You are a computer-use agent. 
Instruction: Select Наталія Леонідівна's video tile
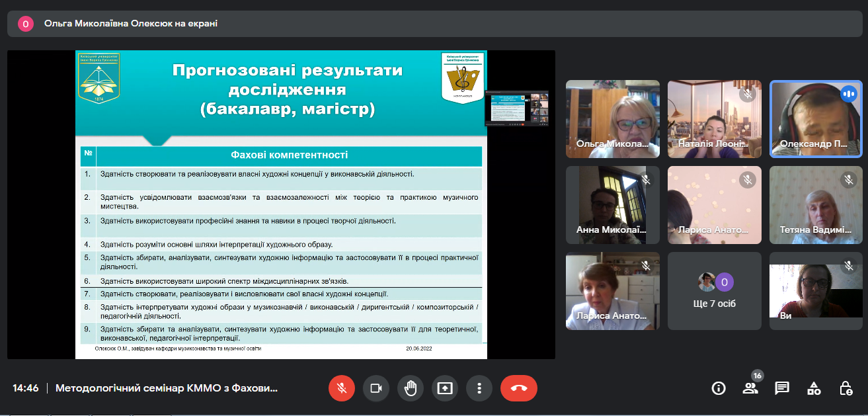tap(715, 119)
